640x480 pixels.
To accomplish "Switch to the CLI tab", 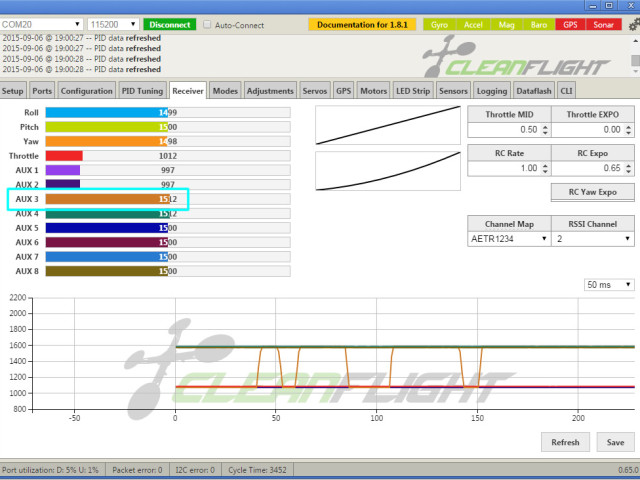I will tap(567, 91).
